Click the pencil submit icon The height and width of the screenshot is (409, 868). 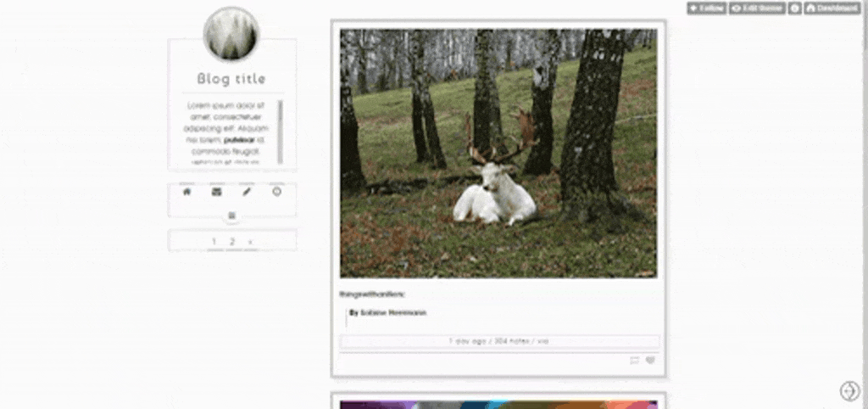pos(247,192)
